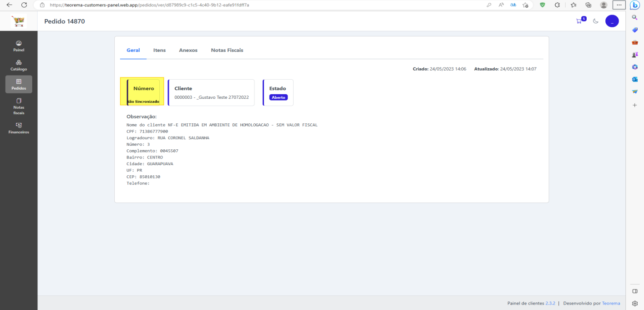Image resolution: width=644 pixels, height=310 pixels.
Task: Open the Favorites list icon
Action: pos(573,5)
